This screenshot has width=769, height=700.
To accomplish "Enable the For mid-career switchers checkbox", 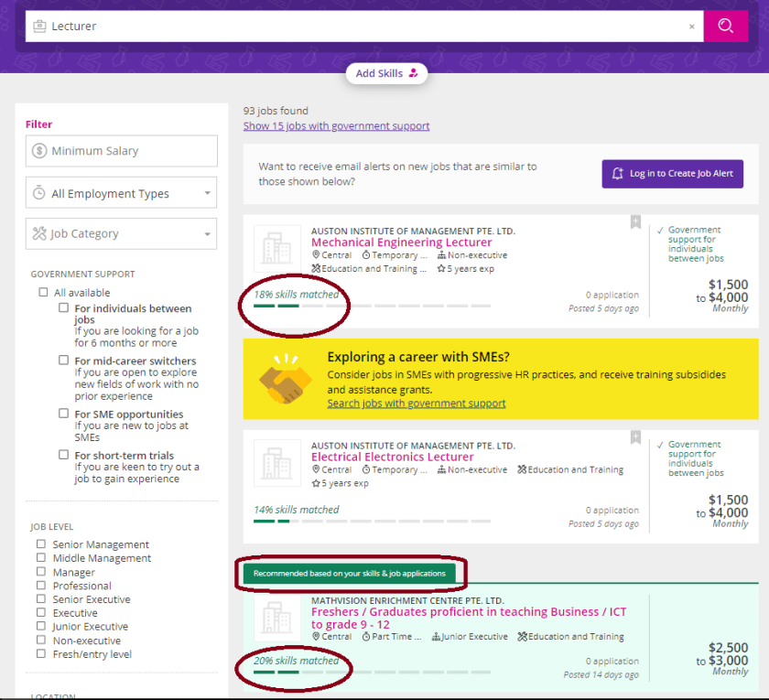I will click(64, 361).
